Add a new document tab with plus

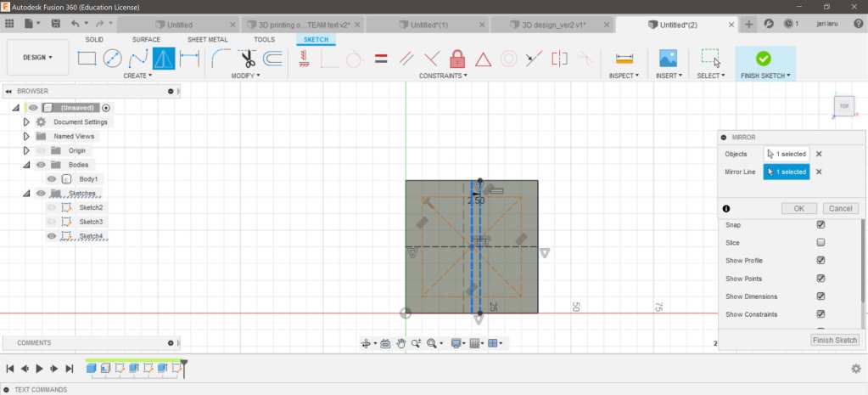(x=748, y=25)
